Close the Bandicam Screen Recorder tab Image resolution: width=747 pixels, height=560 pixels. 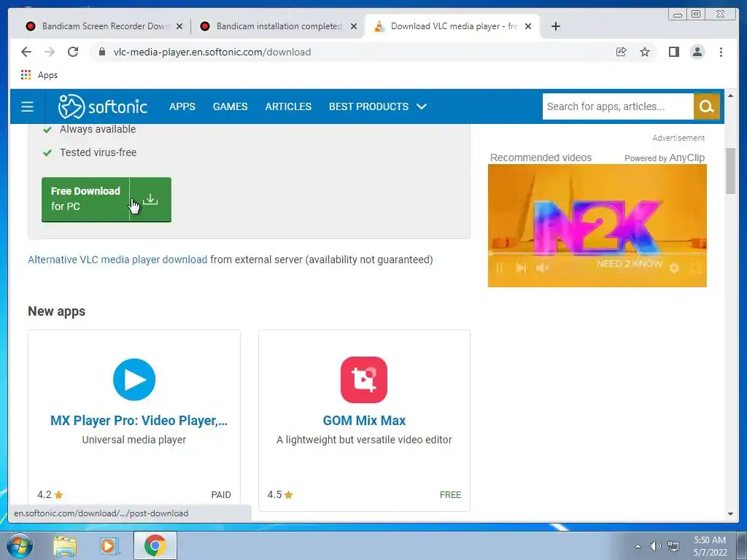click(179, 26)
